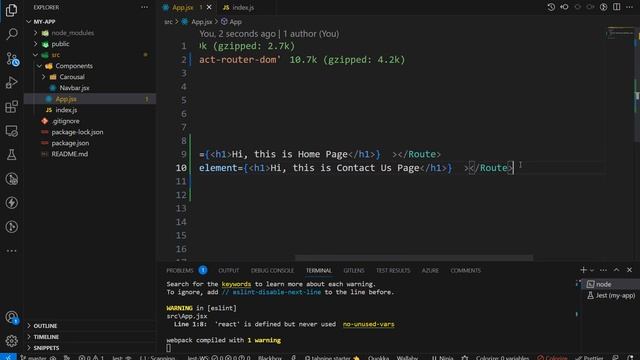Open the Explorer view in activity bar

click(x=11, y=10)
